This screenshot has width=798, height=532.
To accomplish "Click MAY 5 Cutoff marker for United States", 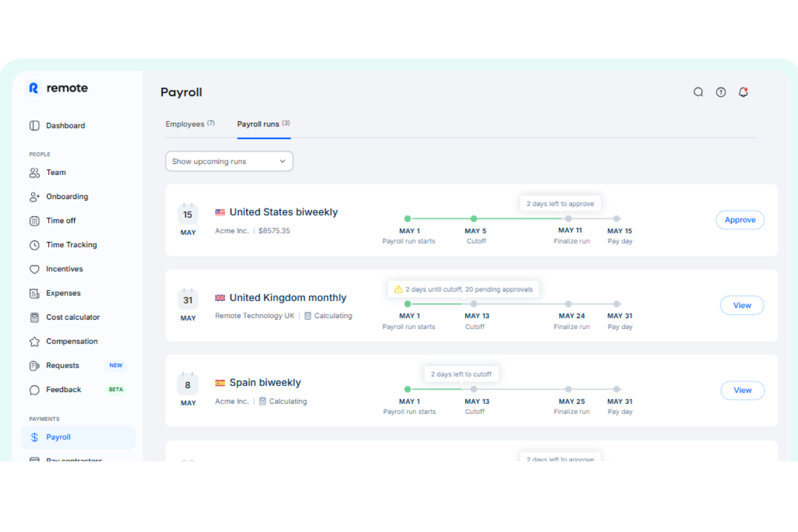I will (x=473, y=219).
